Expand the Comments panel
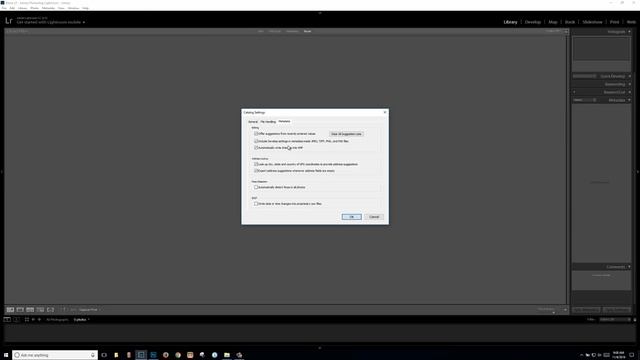Screen dimensions: 640x360 [629, 267]
